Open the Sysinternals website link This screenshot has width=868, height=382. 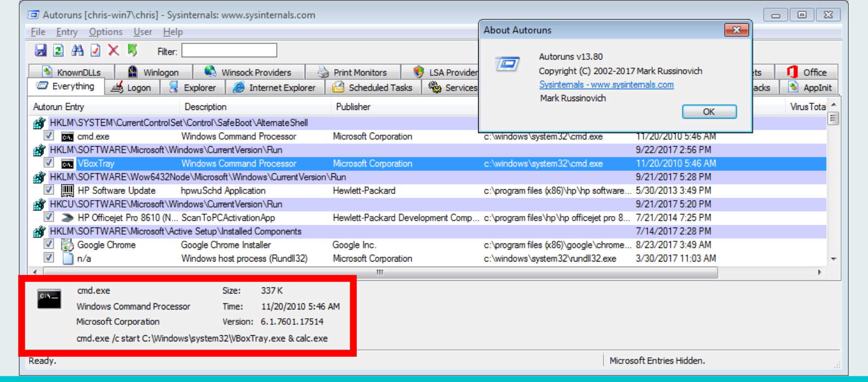[606, 85]
